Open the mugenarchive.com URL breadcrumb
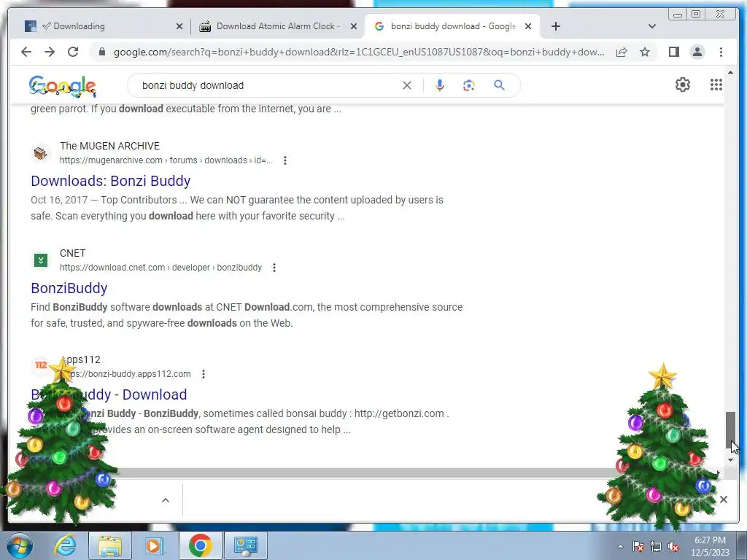 click(166, 160)
